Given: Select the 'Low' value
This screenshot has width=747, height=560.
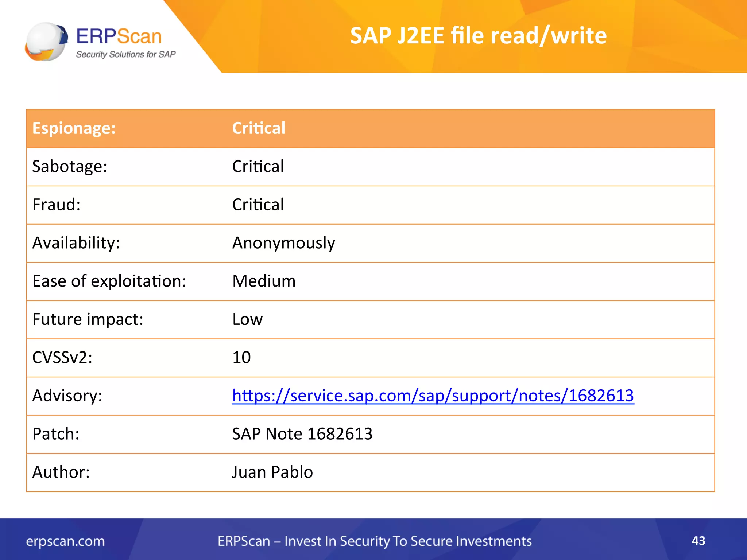Looking at the screenshot, I should click(x=247, y=319).
